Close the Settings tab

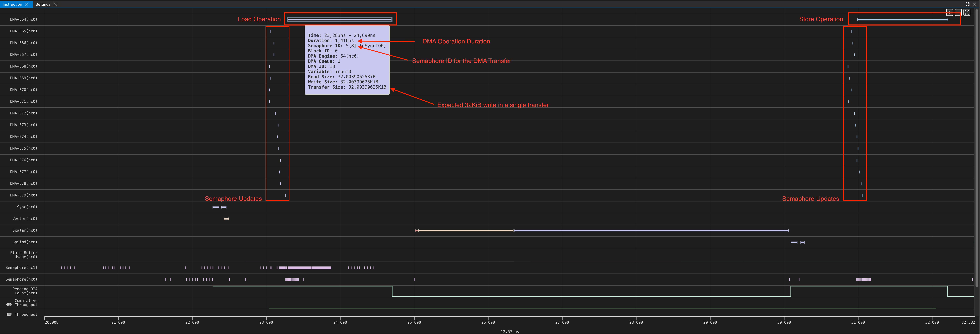click(55, 4)
